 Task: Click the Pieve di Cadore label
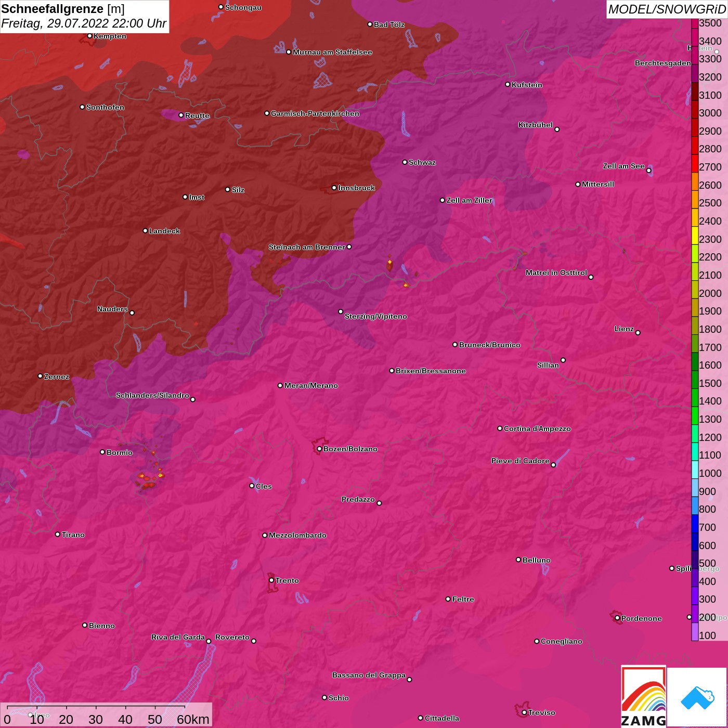click(x=521, y=461)
